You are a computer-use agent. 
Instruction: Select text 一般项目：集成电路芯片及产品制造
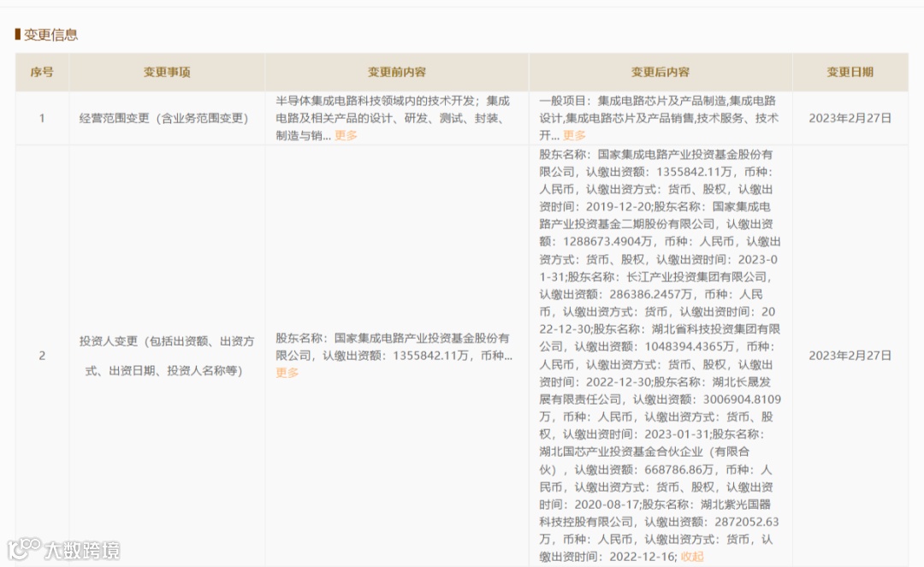pyautogui.click(x=633, y=101)
